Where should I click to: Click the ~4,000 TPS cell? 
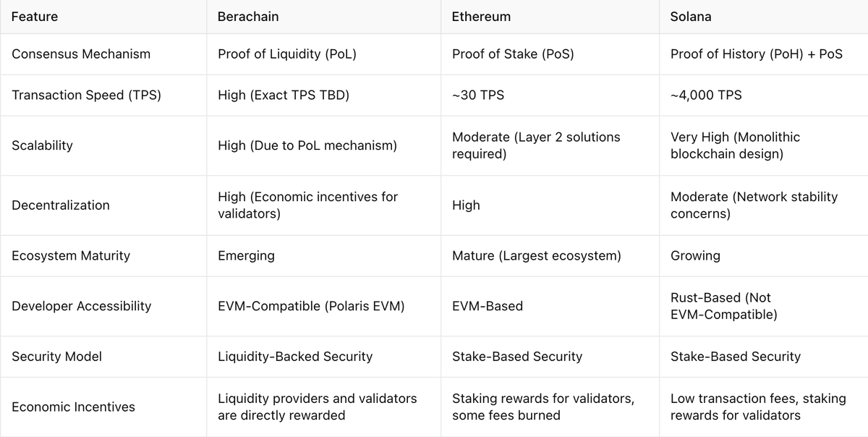pos(706,95)
